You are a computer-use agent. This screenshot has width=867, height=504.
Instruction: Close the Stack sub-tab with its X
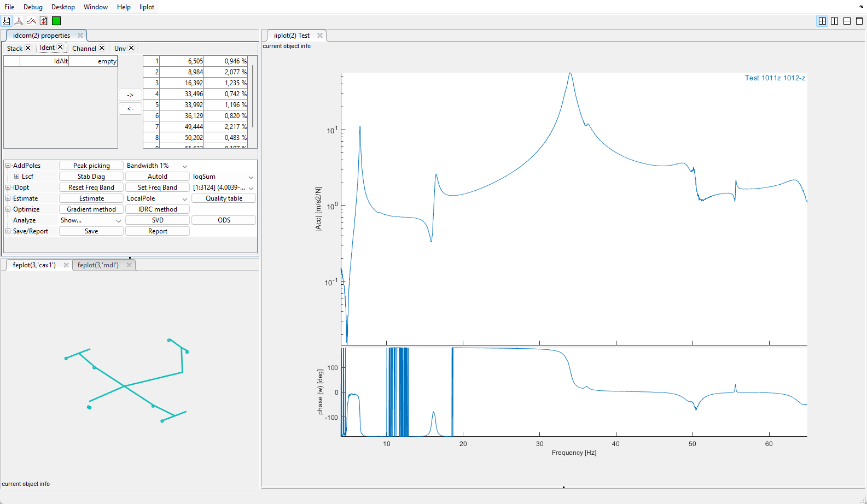click(x=28, y=48)
